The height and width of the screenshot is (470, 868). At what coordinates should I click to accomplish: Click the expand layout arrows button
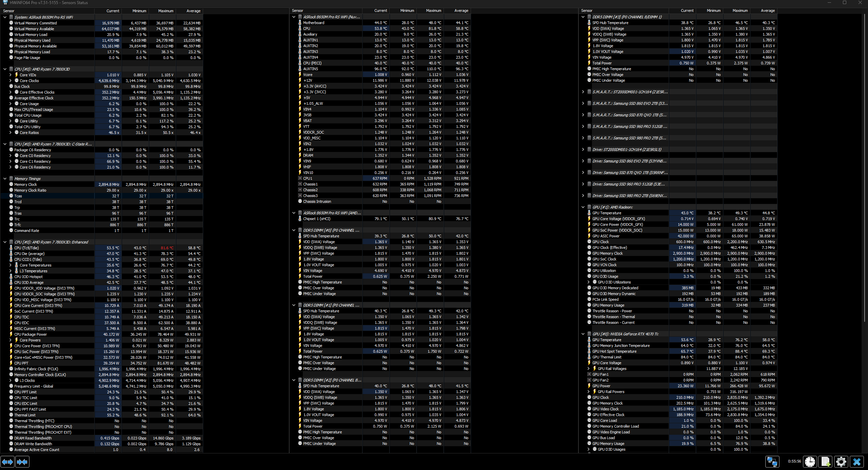tap(7, 462)
